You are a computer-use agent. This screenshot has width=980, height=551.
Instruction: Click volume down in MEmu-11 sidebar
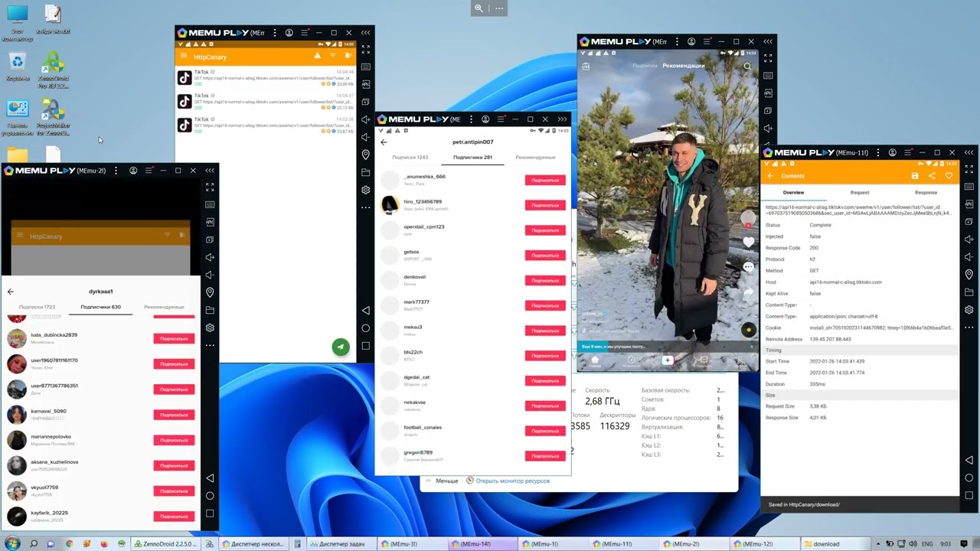pos(969,257)
